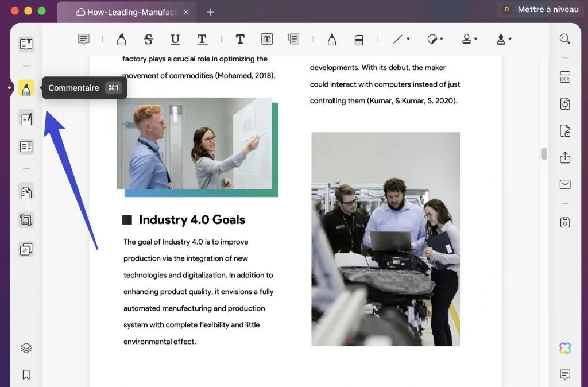
Task: Select the Eraser tool
Action: (358, 40)
